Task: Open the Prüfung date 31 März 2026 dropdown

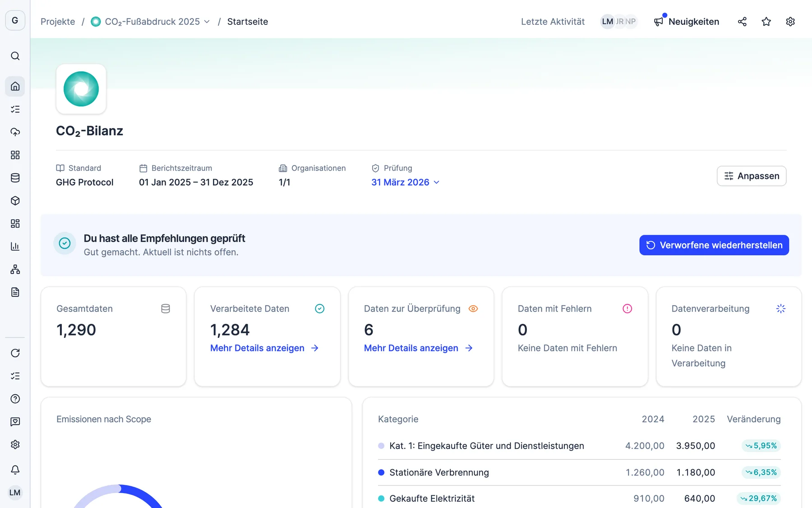Action: pyautogui.click(x=405, y=182)
